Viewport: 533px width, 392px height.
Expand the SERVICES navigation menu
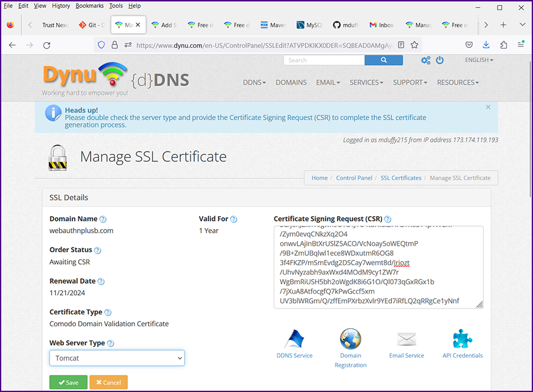pyautogui.click(x=367, y=82)
